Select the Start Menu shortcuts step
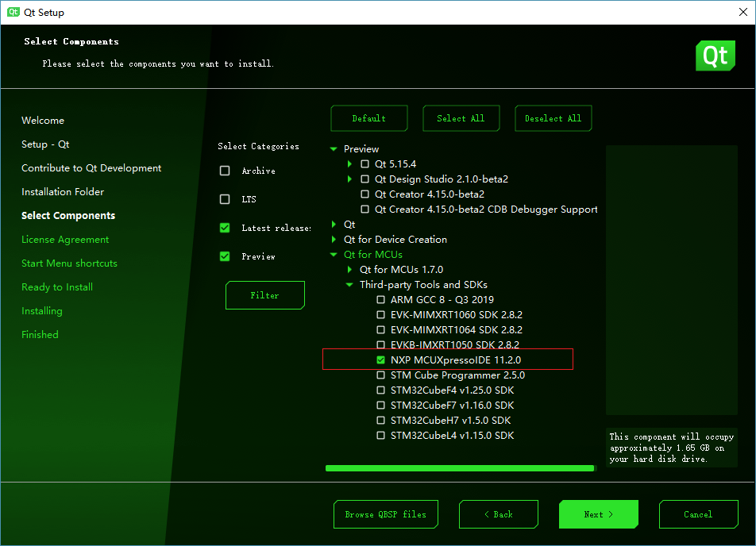Viewport: 756px width, 546px height. click(69, 263)
